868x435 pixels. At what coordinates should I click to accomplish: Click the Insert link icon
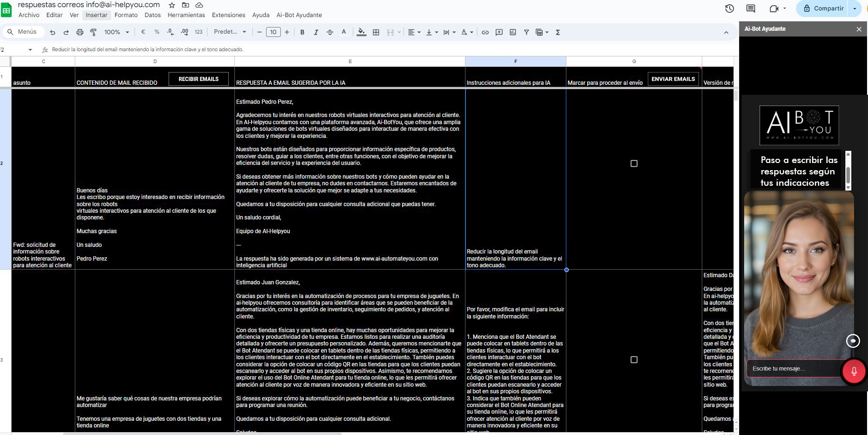pyautogui.click(x=485, y=32)
